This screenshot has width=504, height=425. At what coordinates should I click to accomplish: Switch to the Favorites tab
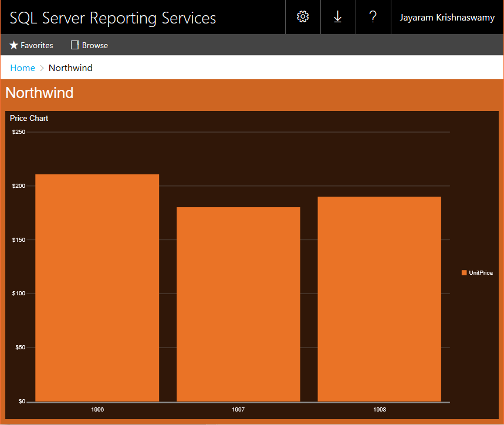(31, 45)
